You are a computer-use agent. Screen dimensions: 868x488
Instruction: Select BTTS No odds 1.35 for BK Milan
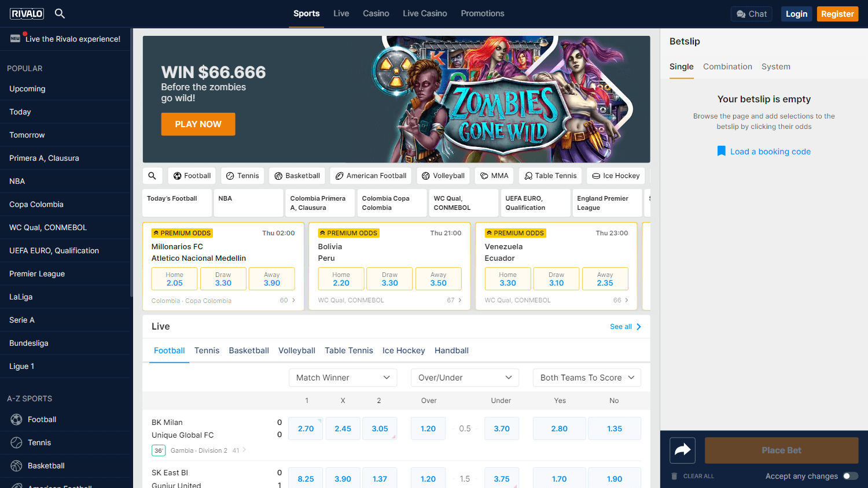tap(615, 428)
